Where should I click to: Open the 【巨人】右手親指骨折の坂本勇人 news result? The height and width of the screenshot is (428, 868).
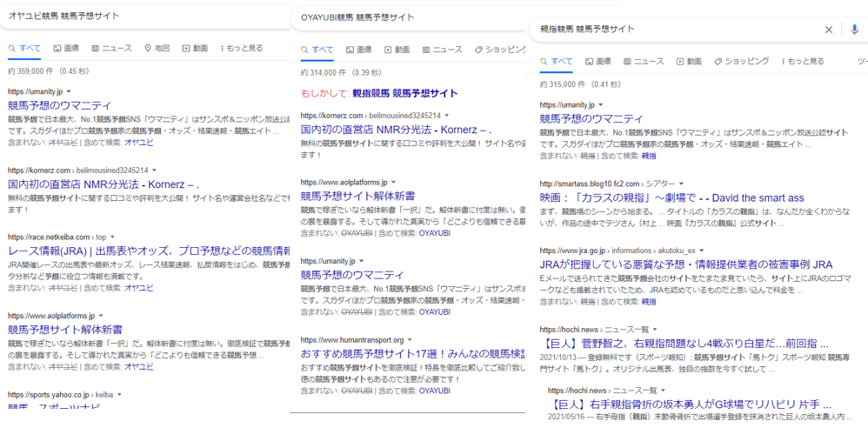click(x=689, y=404)
